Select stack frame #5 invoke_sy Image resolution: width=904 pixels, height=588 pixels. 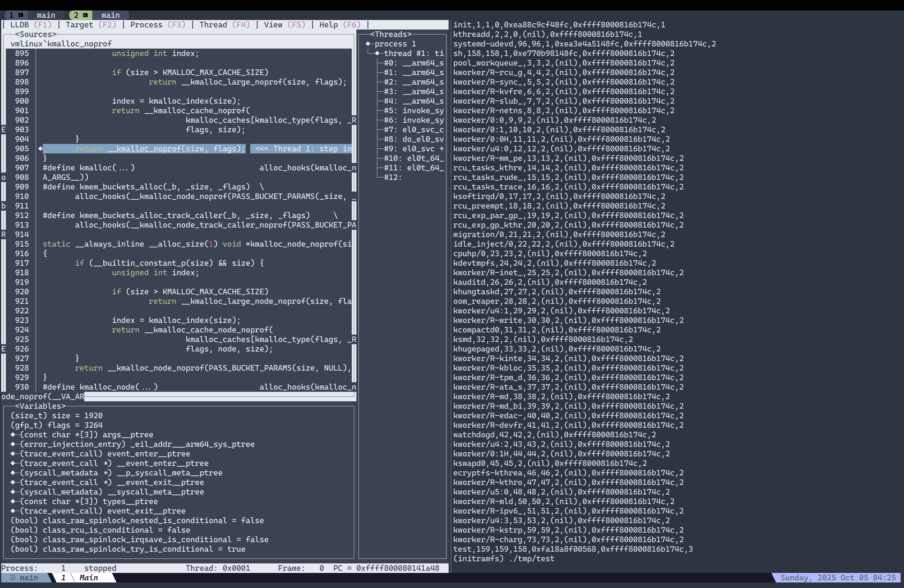pos(413,110)
